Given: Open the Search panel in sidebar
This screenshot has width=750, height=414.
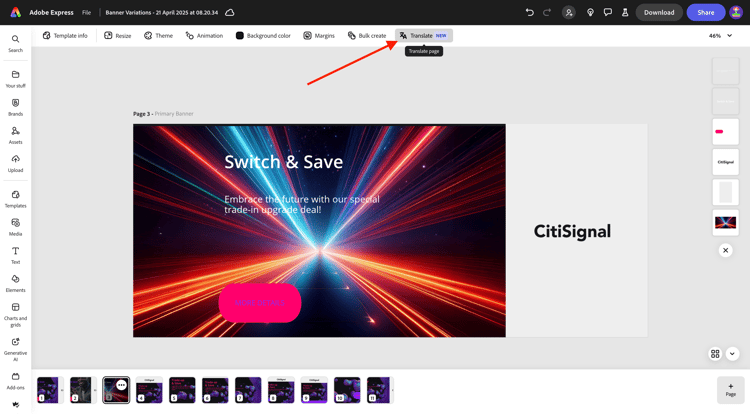Looking at the screenshot, I should [15, 43].
